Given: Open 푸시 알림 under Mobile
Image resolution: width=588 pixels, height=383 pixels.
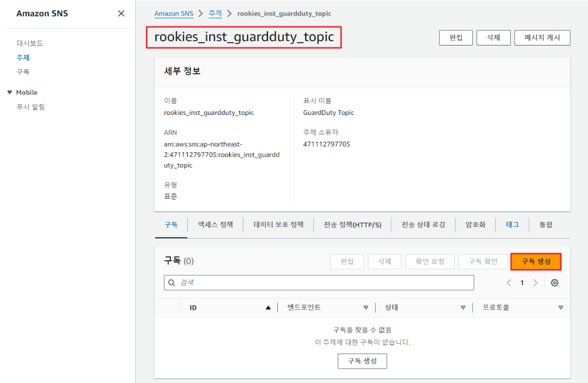Looking at the screenshot, I should (x=31, y=107).
